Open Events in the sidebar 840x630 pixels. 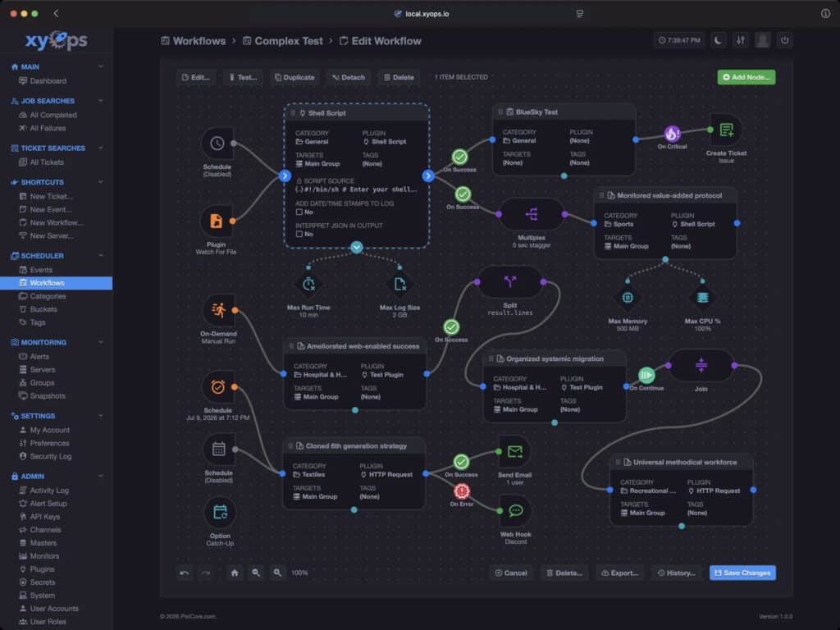41,270
